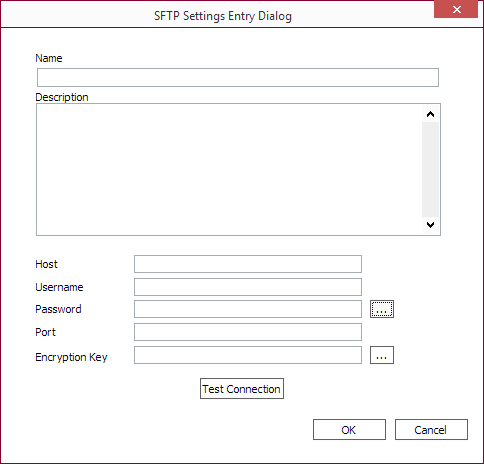484x464 pixels.
Task: Close the SFTP Settings Entry Dialog
Action: [456, 9]
